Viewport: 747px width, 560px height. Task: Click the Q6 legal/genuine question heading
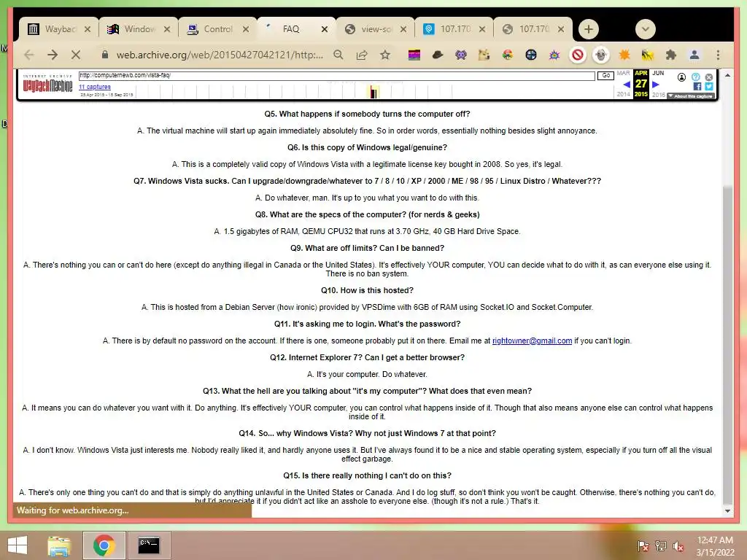pyautogui.click(x=368, y=147)
